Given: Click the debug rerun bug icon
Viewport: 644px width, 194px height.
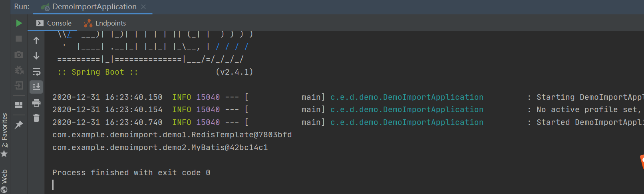Looking at the screenshot, I should point(19,70).
